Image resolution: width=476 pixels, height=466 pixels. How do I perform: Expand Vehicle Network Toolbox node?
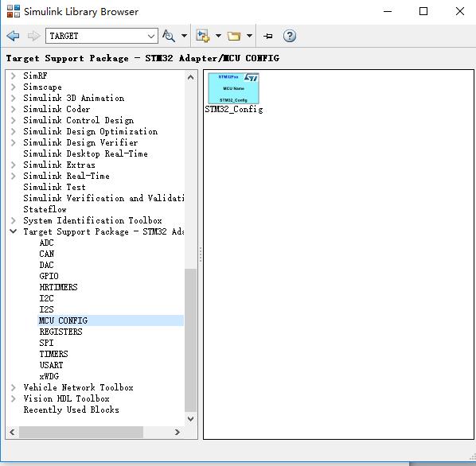pos(13,387)
